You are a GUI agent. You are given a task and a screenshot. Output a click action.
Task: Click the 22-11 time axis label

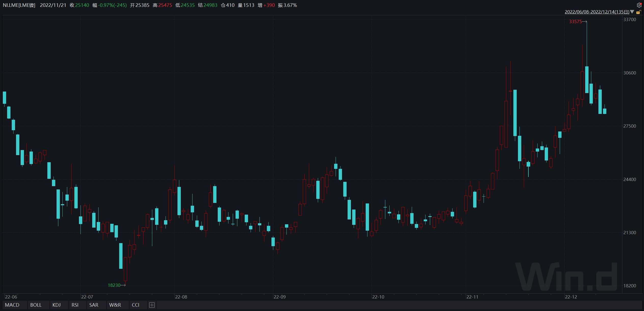coord(472,297)
